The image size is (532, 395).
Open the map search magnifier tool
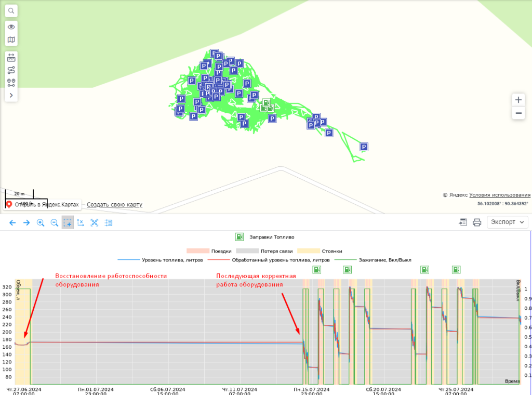[11, 11]
